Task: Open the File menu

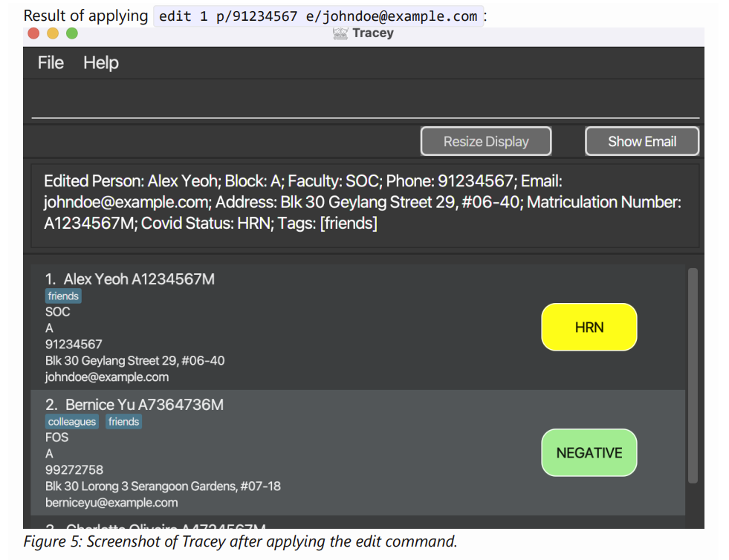Action: (51, 62)
